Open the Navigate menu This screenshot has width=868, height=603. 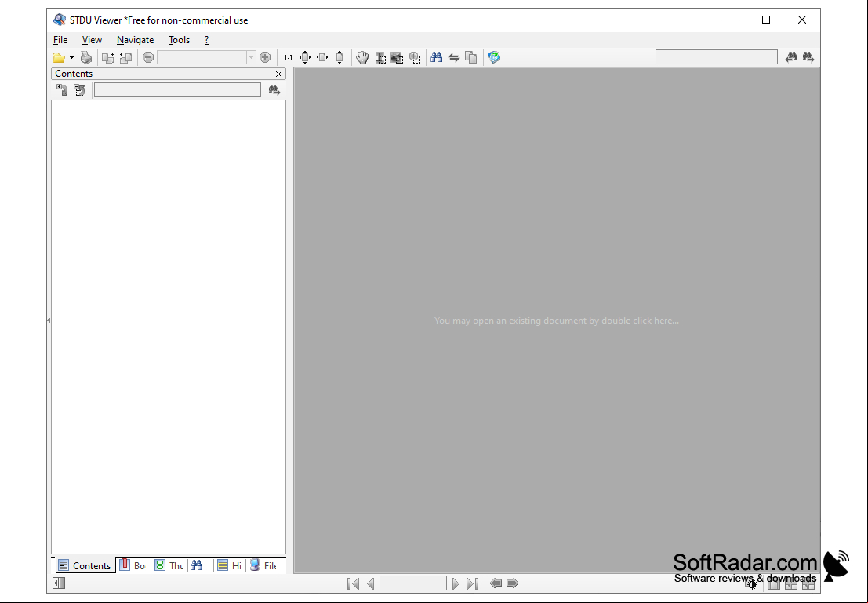135,40
